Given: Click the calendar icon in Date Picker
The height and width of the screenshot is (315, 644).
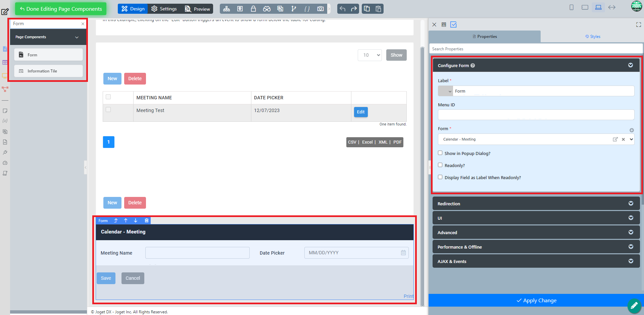Looking at the screenshot, I should 403,253.
